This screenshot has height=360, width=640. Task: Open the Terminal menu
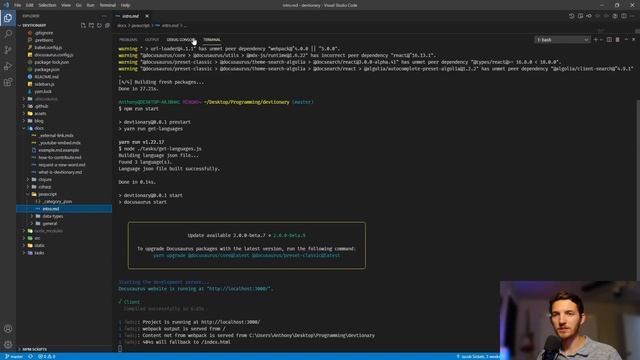(x=108, y=5)
